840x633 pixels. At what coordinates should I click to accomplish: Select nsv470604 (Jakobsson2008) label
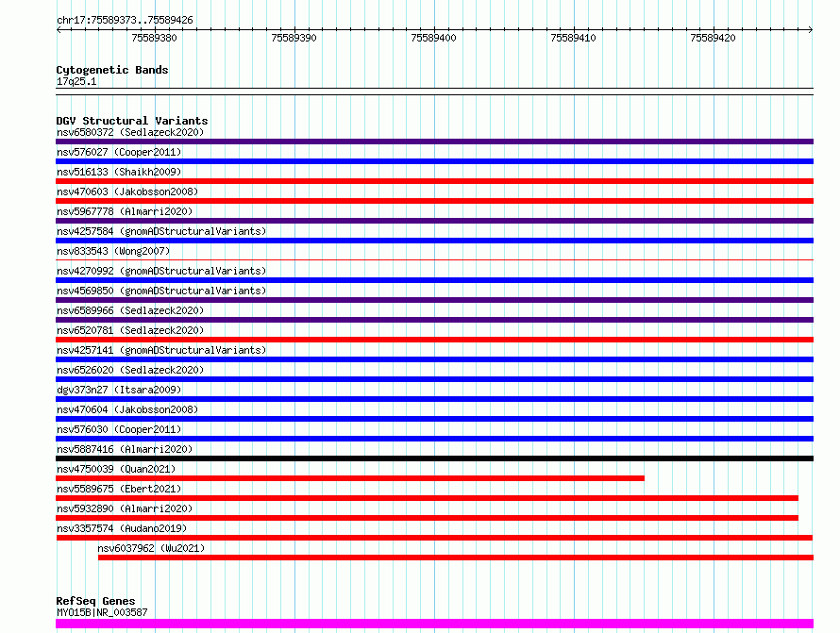tap(127, 409)
